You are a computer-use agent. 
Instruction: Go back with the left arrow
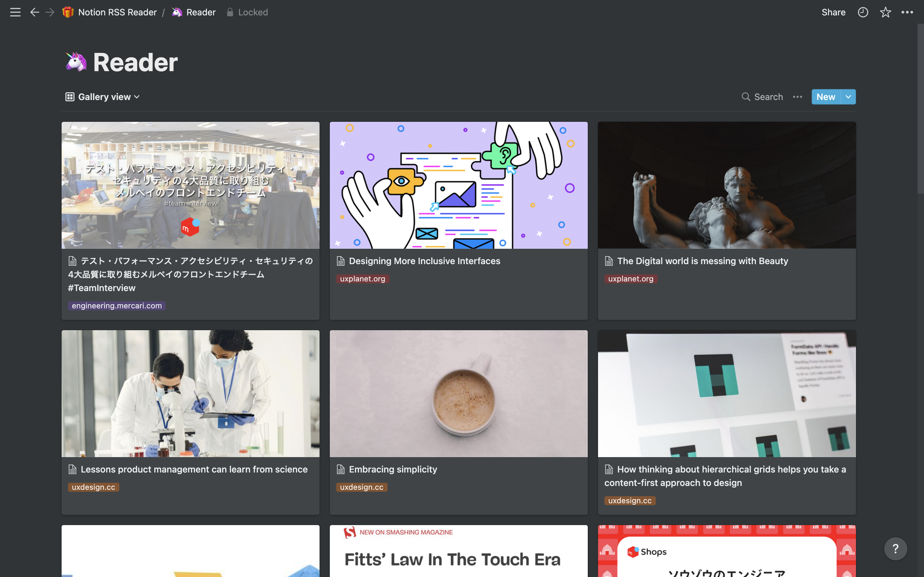pyautogui.click(x=34, y=12)
